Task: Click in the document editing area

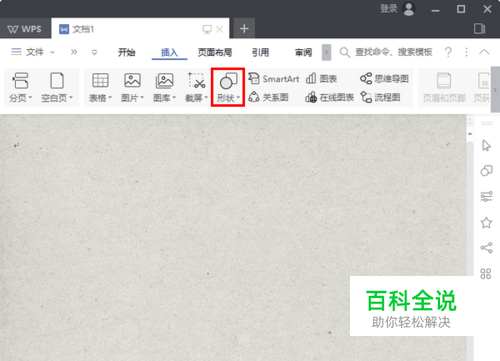Action: coord(233,237)
